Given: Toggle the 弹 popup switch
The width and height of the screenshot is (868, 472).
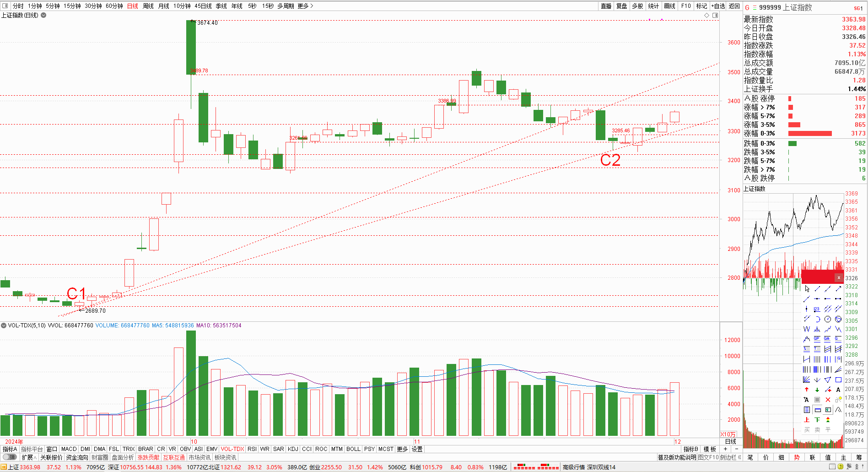Looking at the screenshot, I should pyautogui.click(x=10, y=457).
